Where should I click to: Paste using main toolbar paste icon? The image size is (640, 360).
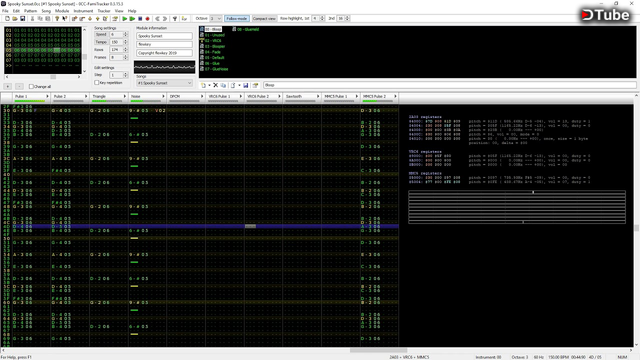pos(48,19)
